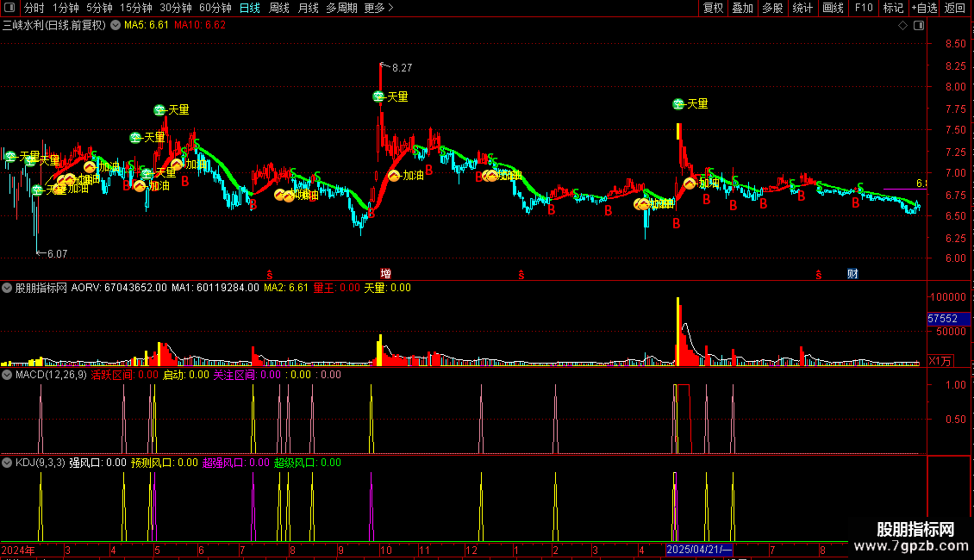Click the 三峡水利(日线.前复权) chart title
Viewport: 974px width, 560px height.
click(x=54, y=26)
